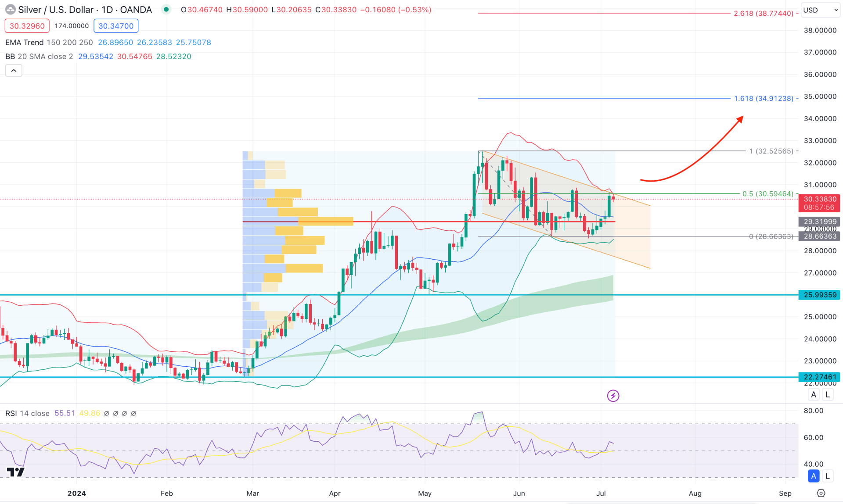Screen dimensions: 843x504
Task: Click the Aug label on time axis
Action: tap(695, 493)
